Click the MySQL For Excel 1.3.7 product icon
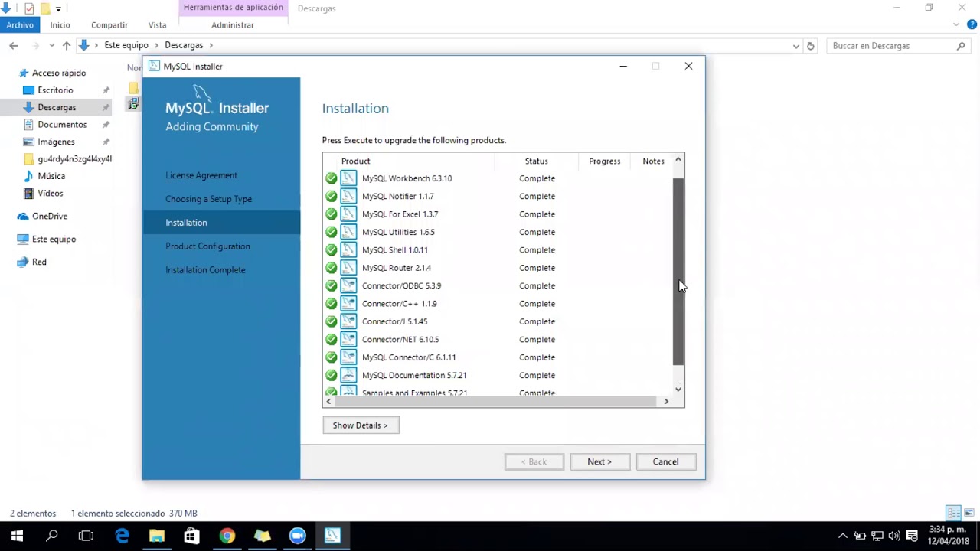 pos(348,214)
